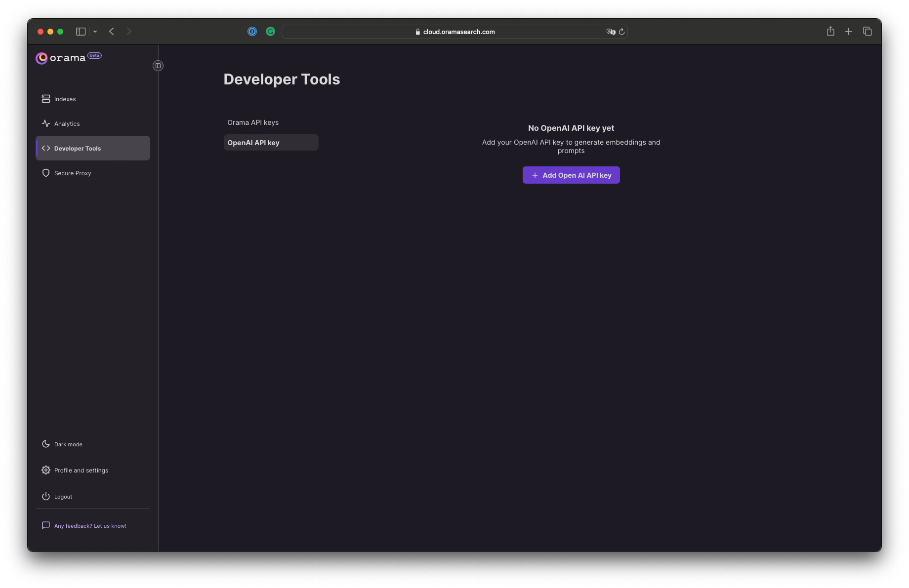The width and height of the screenshot is (909, 588).
Task: Go to Secure Proxy page
Action: pos(93,173)
